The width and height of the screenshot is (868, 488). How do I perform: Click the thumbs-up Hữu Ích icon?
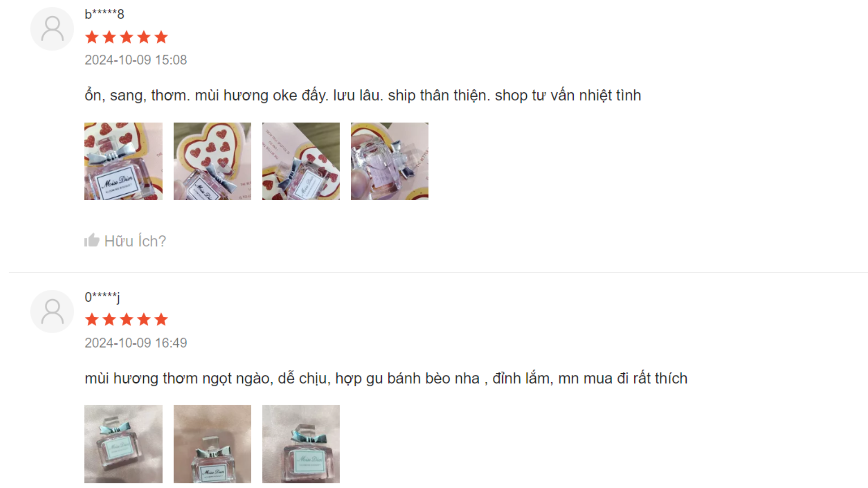(92, 240)
